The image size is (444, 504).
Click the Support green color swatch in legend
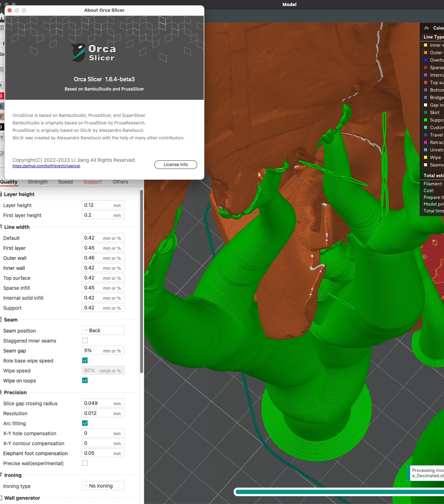click(425, 120)
